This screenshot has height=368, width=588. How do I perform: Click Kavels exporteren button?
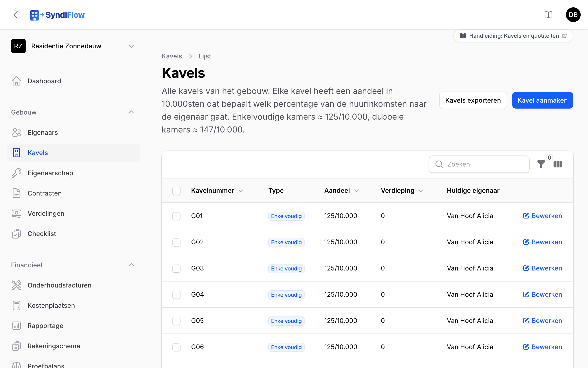pyautogui.click(x=473, y=100)
